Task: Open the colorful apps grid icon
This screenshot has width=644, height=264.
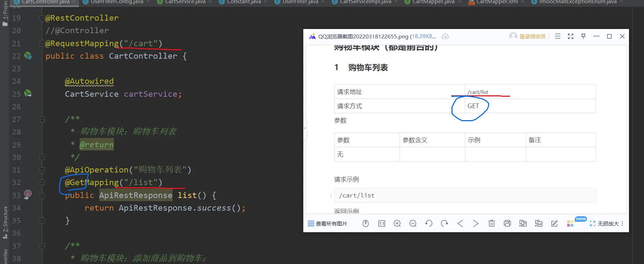Action: tap(570, 223)
